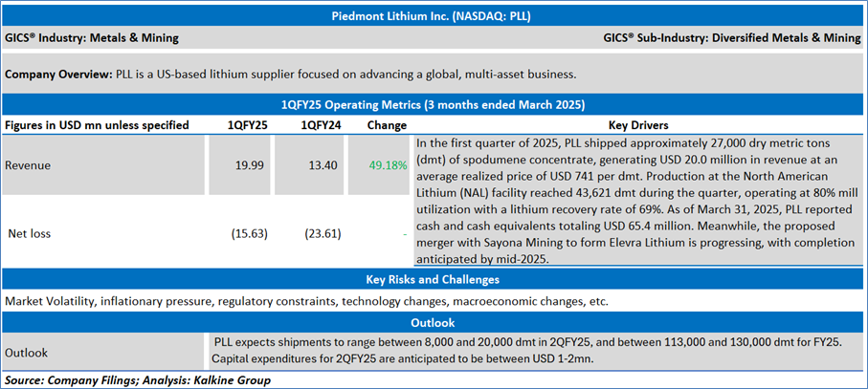
Task: Select the 1QFY25 Operating Metrics section header
Action: pos(434,103)
